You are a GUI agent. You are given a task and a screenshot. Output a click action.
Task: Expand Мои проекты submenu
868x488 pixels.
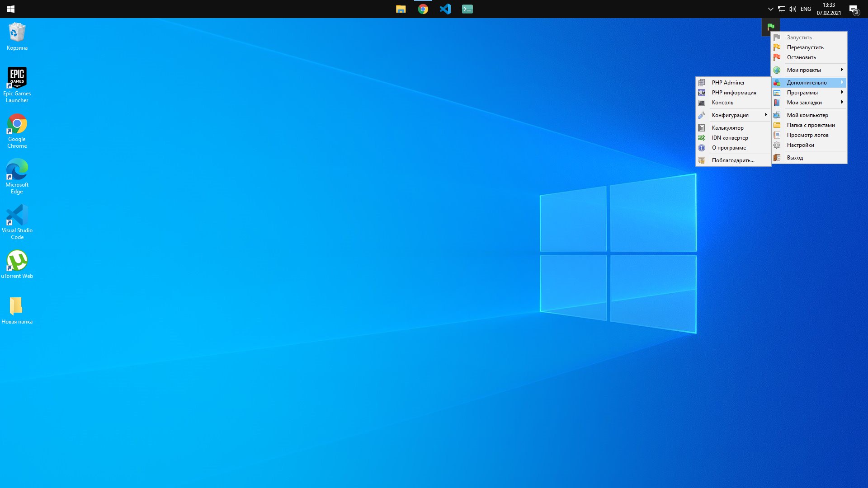[804, 70]
